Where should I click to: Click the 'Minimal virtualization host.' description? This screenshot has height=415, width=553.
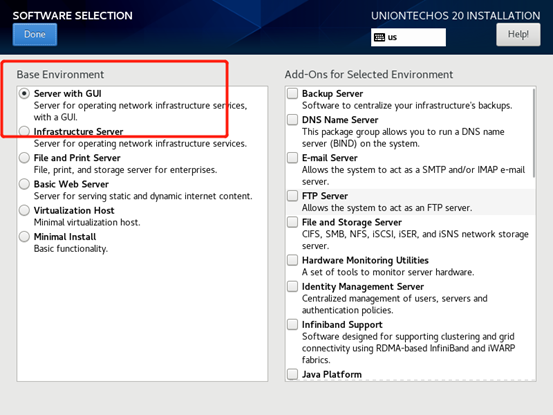tap(87, 222)
